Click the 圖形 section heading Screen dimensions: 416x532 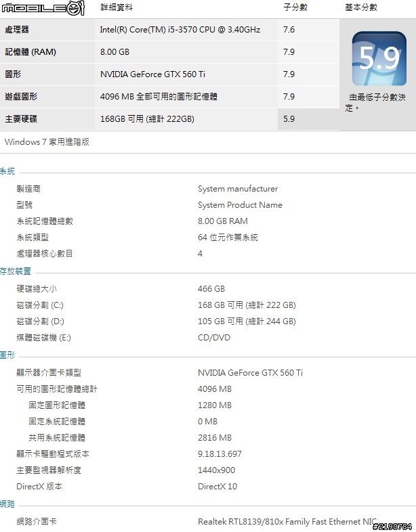7,355
